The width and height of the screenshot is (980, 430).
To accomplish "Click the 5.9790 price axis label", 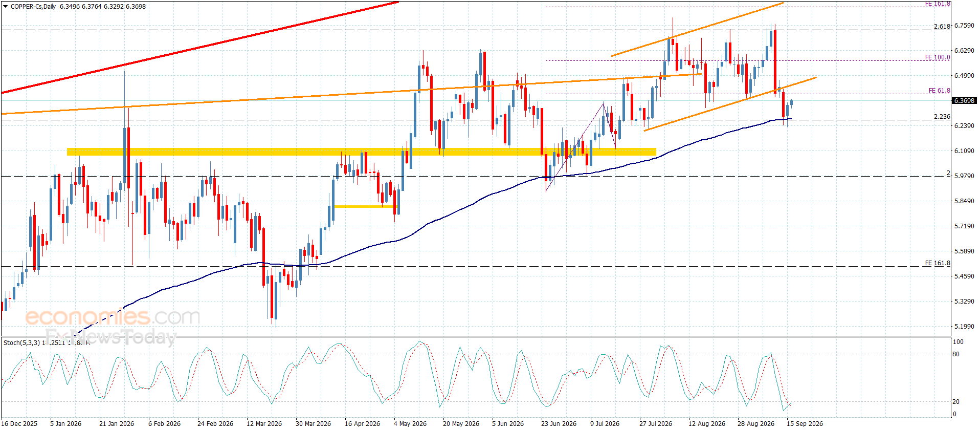I will pyautogui.click(x=964, y=176).
